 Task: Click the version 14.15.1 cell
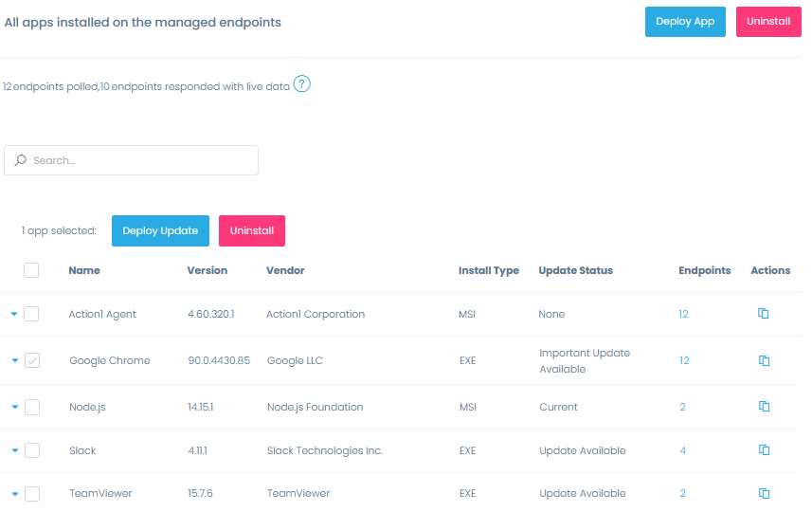pyautogui.click(x=201, y=408)
